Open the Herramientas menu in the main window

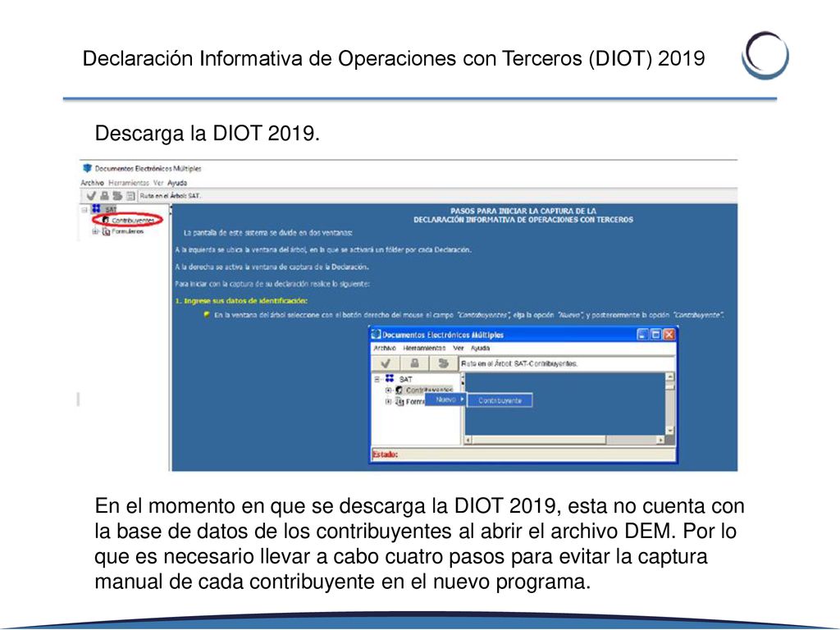point(129,183)
